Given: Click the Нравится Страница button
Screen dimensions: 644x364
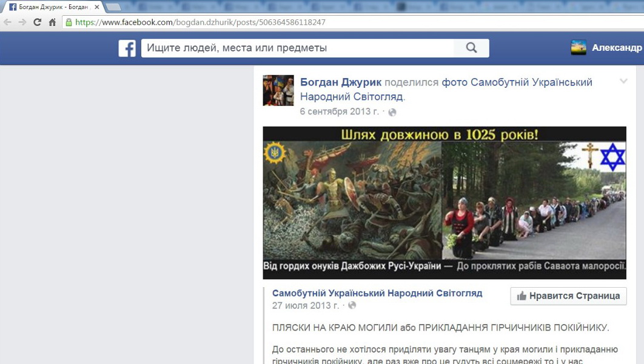Looking at the screenshot, I should pyautogui.click(x=568, y=296).
